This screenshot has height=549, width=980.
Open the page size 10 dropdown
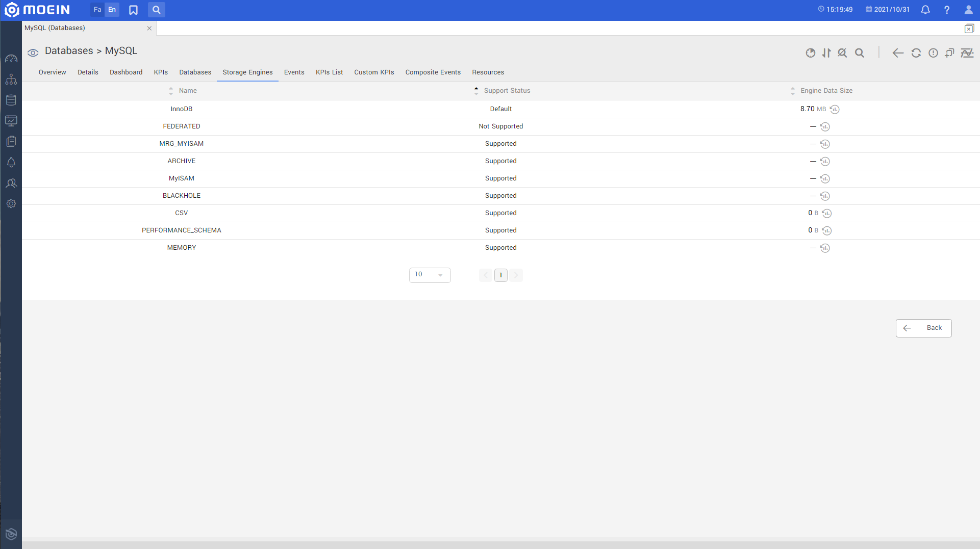coord(430,275)
